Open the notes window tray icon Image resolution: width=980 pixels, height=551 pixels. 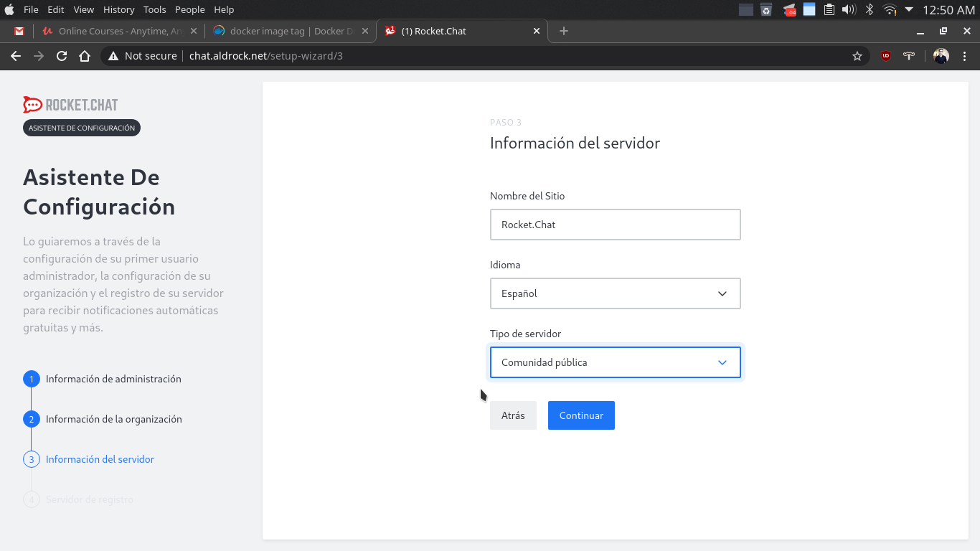809,9
